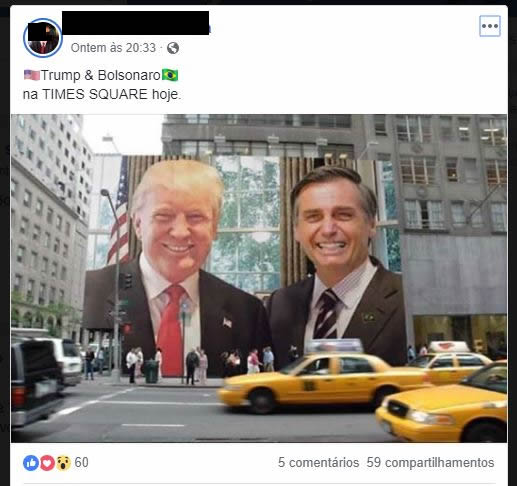Click the poster's round profile picture
The image size is (517, 486).
tap(43, 38)
